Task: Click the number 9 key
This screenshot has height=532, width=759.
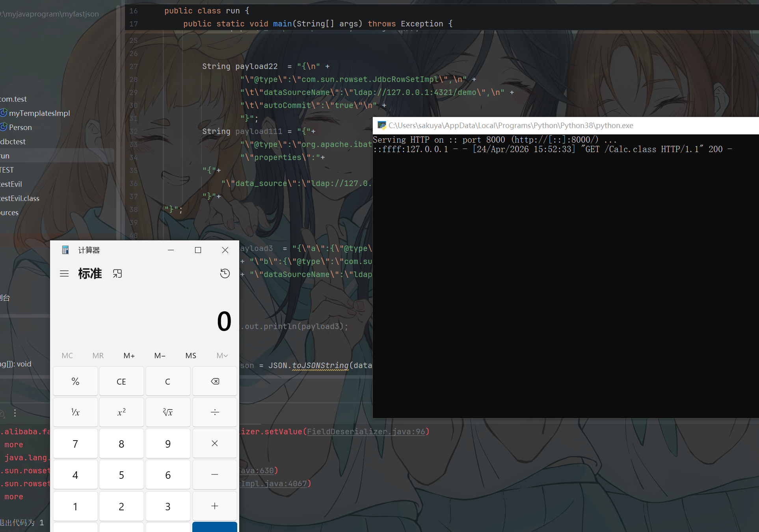Action: (168, 444)
